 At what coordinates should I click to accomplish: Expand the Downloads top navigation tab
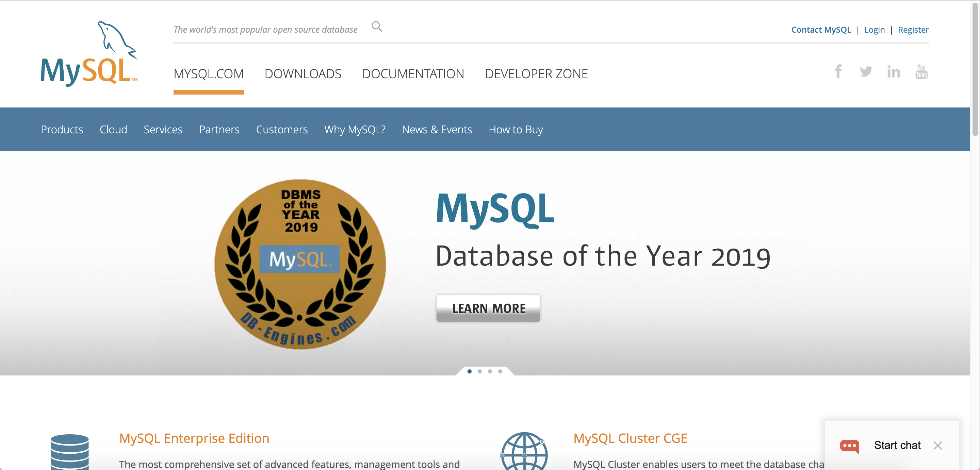303,73
